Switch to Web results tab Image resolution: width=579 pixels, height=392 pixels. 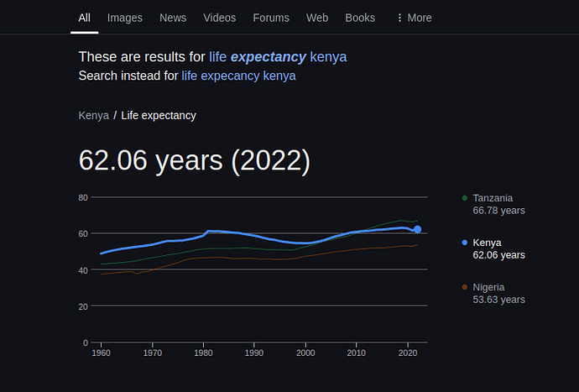tap(317, 18)
